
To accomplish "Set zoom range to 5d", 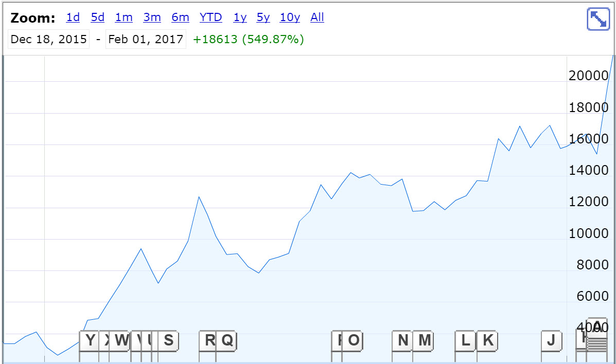I will tap(98, 17).
